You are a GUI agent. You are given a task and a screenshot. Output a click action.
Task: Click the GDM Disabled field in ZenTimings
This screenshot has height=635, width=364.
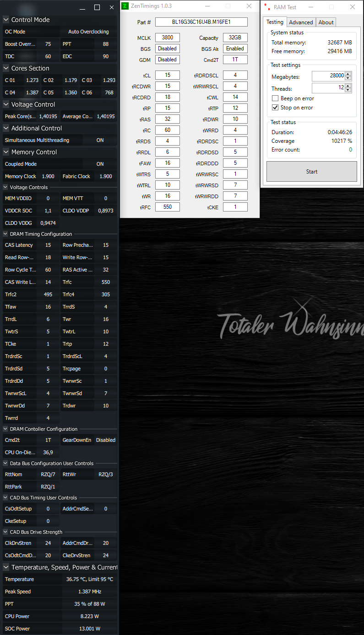168,60
